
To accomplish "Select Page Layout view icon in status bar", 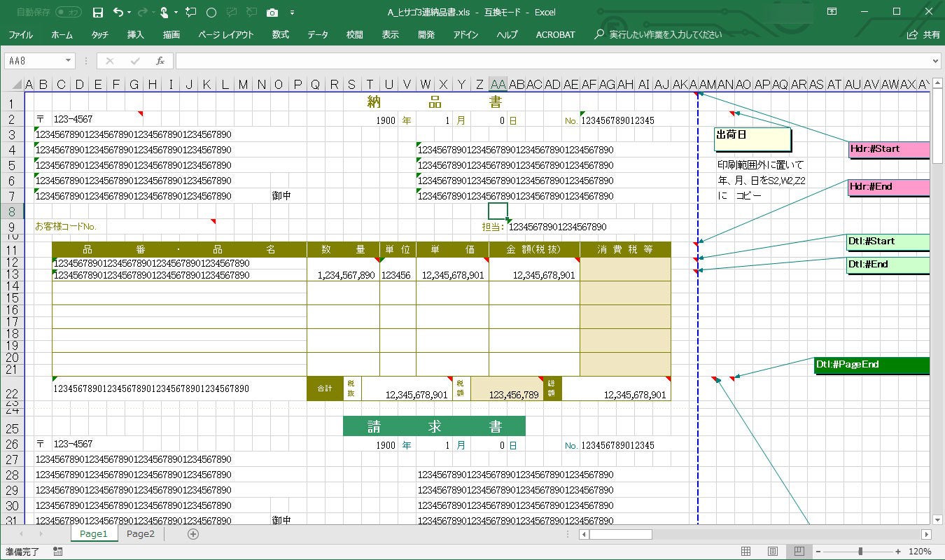I will pos(772,550).
